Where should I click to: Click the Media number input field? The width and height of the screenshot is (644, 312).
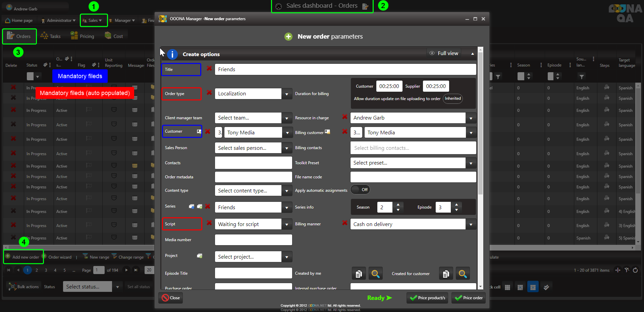tap(253, 240)
